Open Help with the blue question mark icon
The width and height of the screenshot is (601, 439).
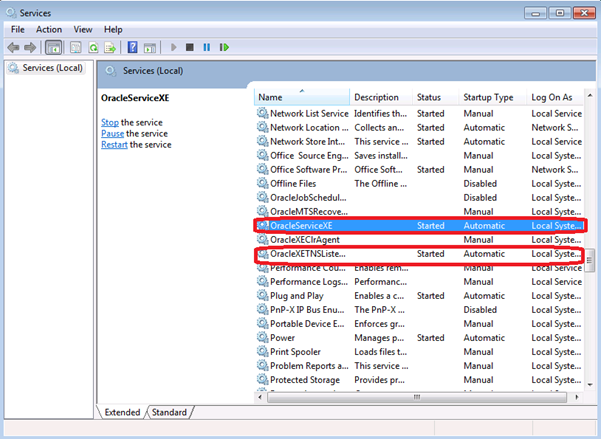[x=133, y=47]
